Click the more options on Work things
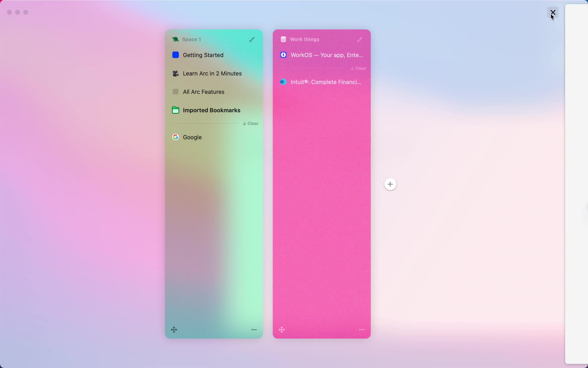The width and height of the screenshot is (588, 368). [361, 329]
